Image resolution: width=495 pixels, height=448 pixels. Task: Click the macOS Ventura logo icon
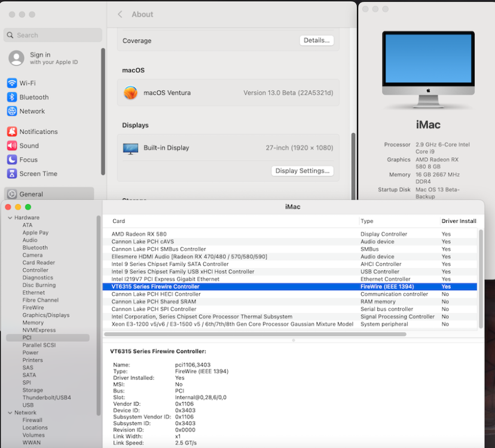130,93
